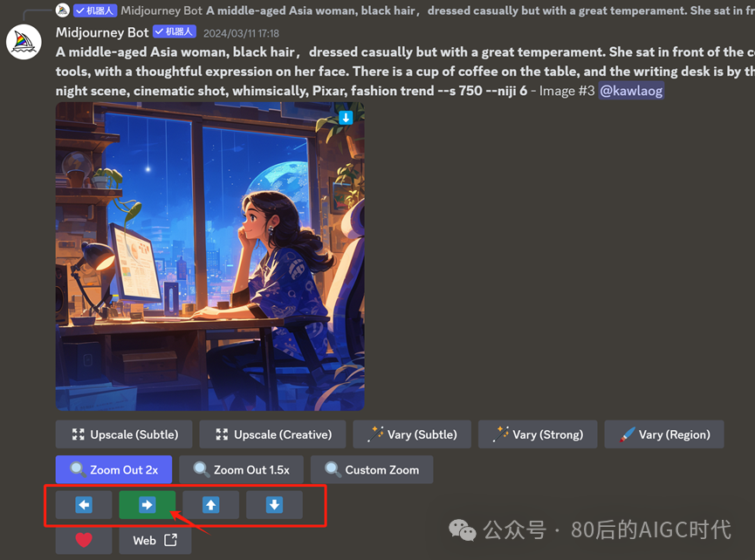Screen dimensions: 755x560
Task: Click the 机器人 badge beside Midjourney Bot name
Action: [x=175, y=31]
